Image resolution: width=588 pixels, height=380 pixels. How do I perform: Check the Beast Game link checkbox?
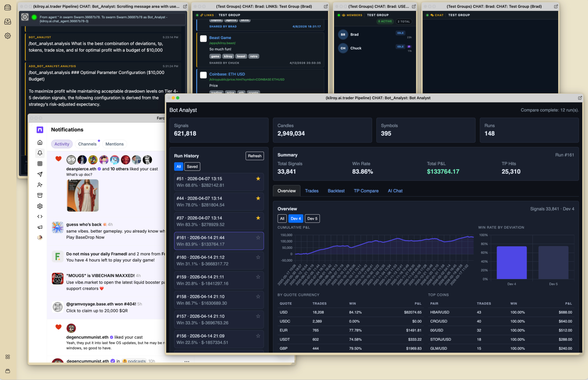click(x=203, y=38)
